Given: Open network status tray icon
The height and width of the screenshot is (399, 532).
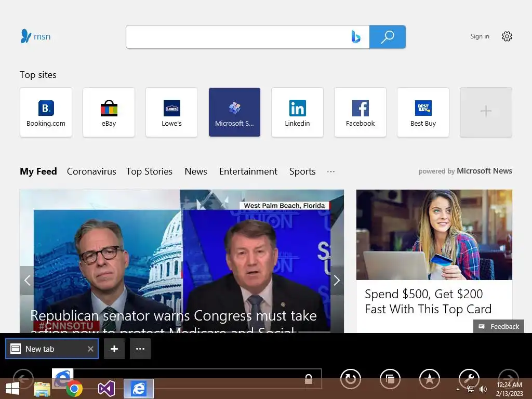Looking at the screenshot, I should [471, 389].
